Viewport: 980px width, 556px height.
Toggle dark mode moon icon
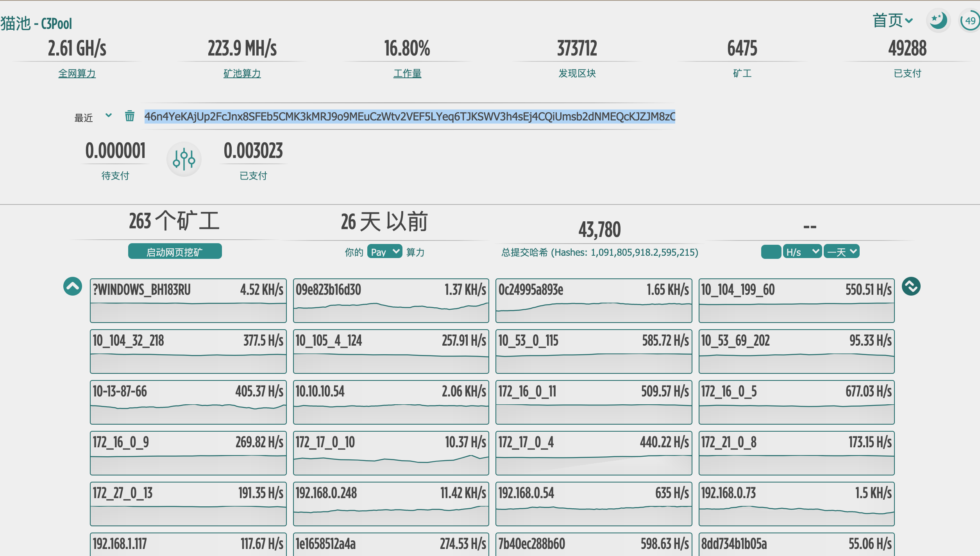coord(938,20)
